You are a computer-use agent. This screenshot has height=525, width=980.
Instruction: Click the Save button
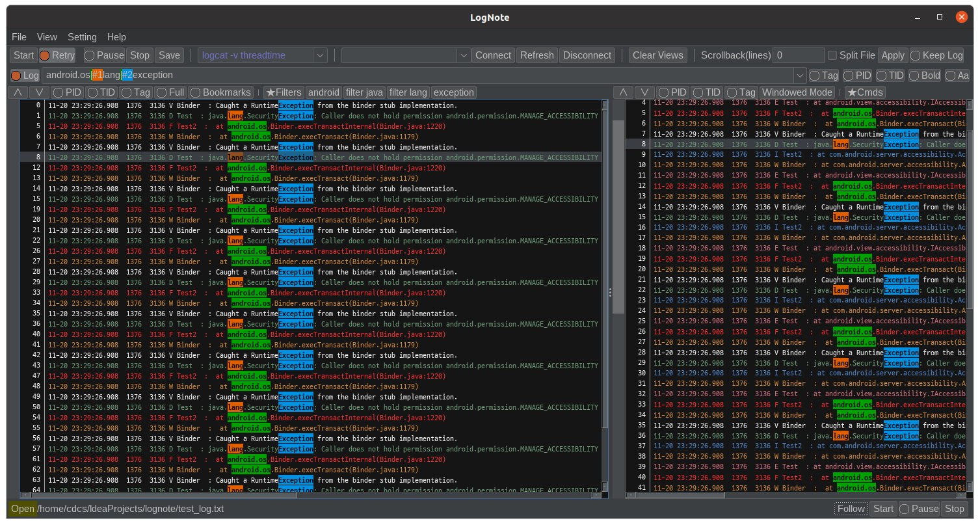coord(169,55)
